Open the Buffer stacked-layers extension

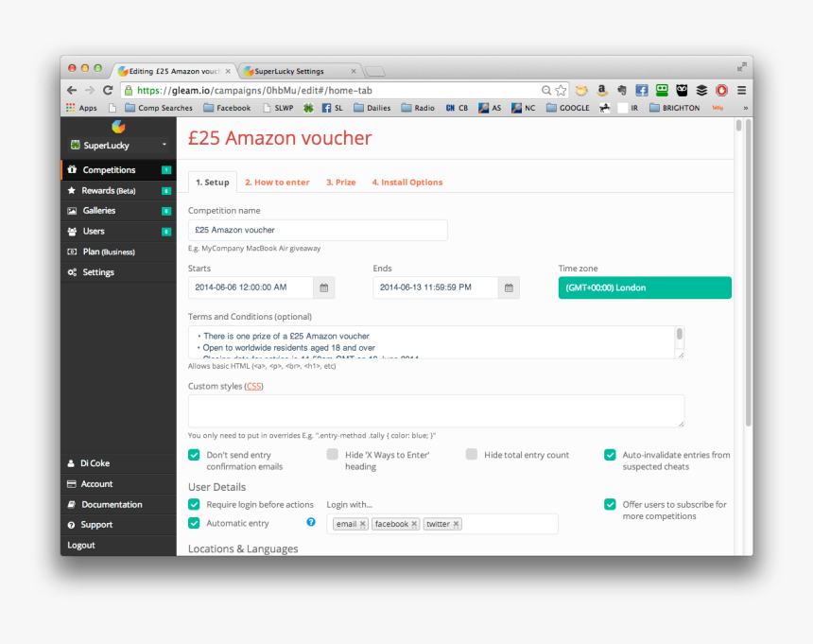pyautogui.click(x=701, y=91)
